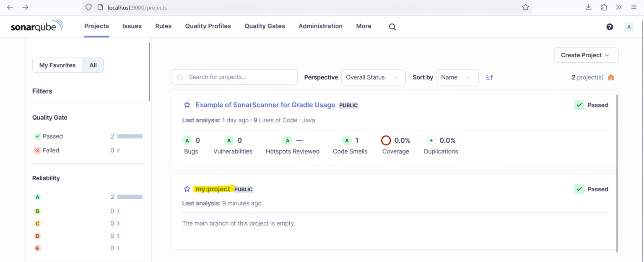644x262 pixels.
Task: Open the Sort by Name dropdown
Action: [457, 77]
